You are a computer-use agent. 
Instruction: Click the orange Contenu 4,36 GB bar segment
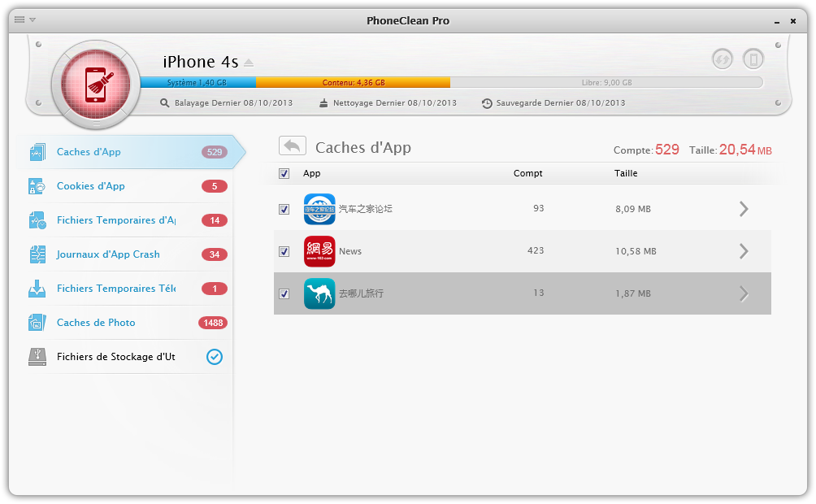(x=353, y=82)
